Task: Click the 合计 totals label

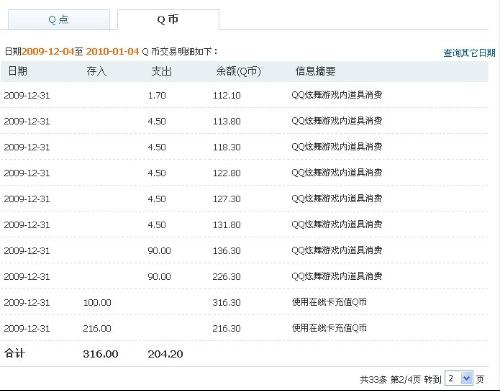Action: (x=15, y=353)
